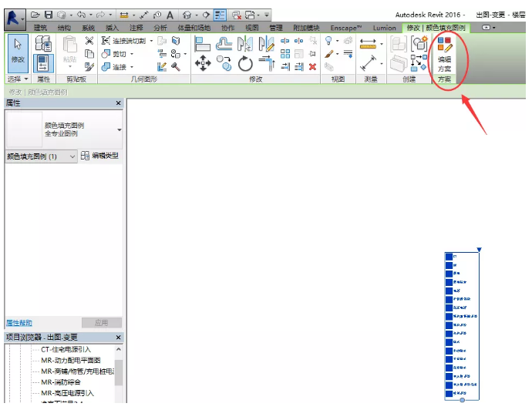Select the Align tool
532x410 pixels.
pos(203,44)
